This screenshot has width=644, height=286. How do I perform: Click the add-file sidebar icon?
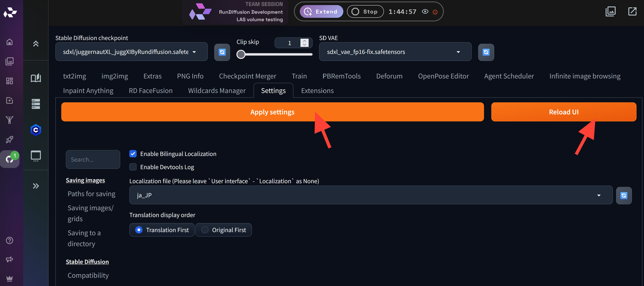10,100
